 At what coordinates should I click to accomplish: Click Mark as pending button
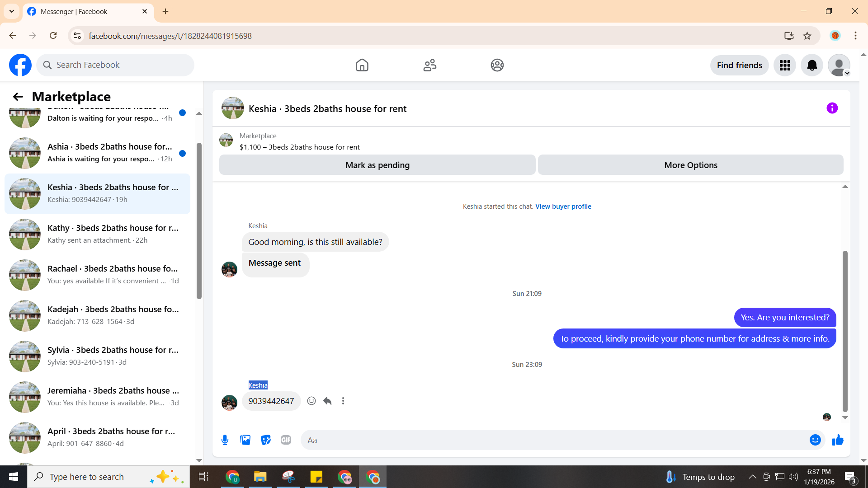pos(377,165)
